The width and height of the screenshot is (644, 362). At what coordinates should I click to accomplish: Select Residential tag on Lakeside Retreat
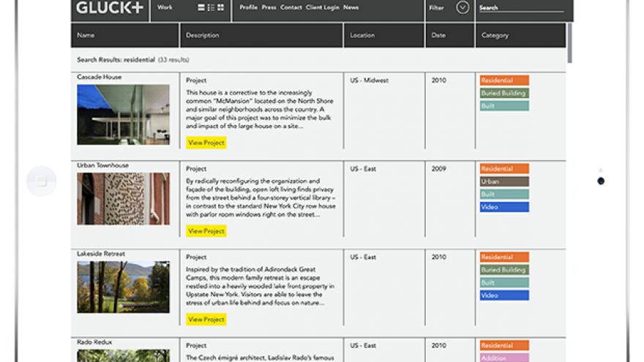pos(504,257)
